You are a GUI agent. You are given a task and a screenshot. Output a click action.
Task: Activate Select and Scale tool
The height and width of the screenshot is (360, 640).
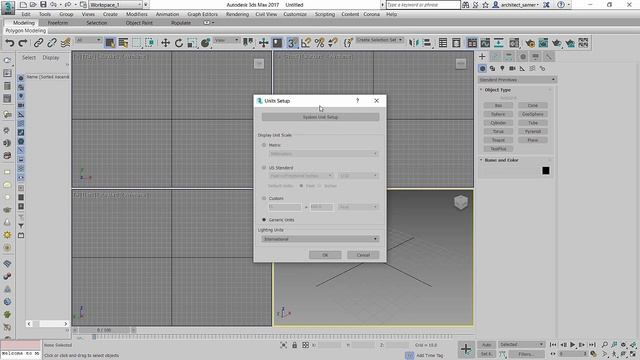coord(192,42)
